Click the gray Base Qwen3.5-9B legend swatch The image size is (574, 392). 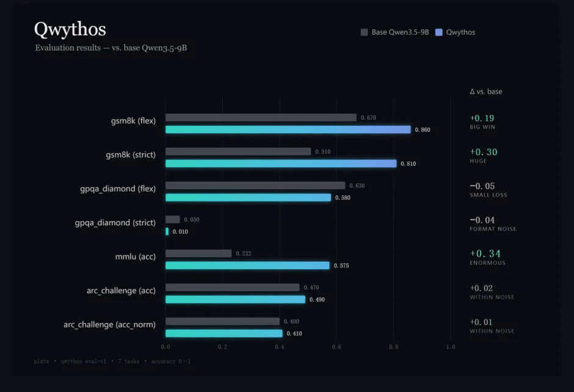coord(364,32)
